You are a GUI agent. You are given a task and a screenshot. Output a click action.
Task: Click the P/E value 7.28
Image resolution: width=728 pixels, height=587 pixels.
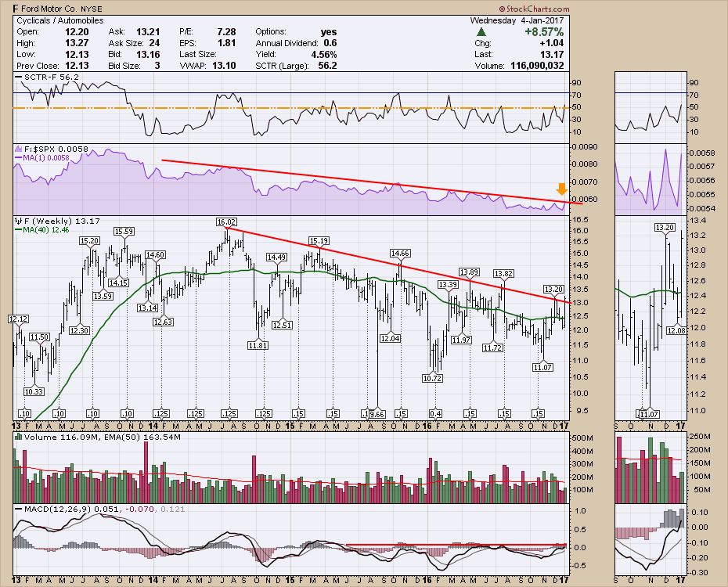[226, 32]
